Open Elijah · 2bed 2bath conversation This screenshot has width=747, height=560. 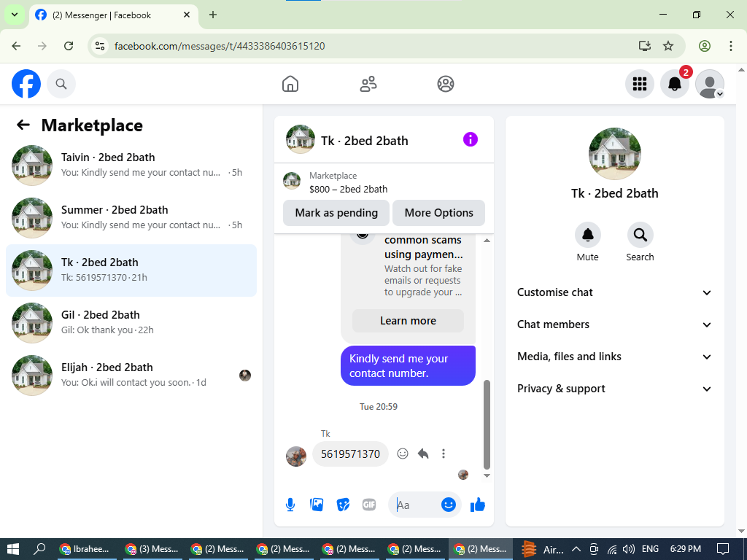click(x=131, y=376)
